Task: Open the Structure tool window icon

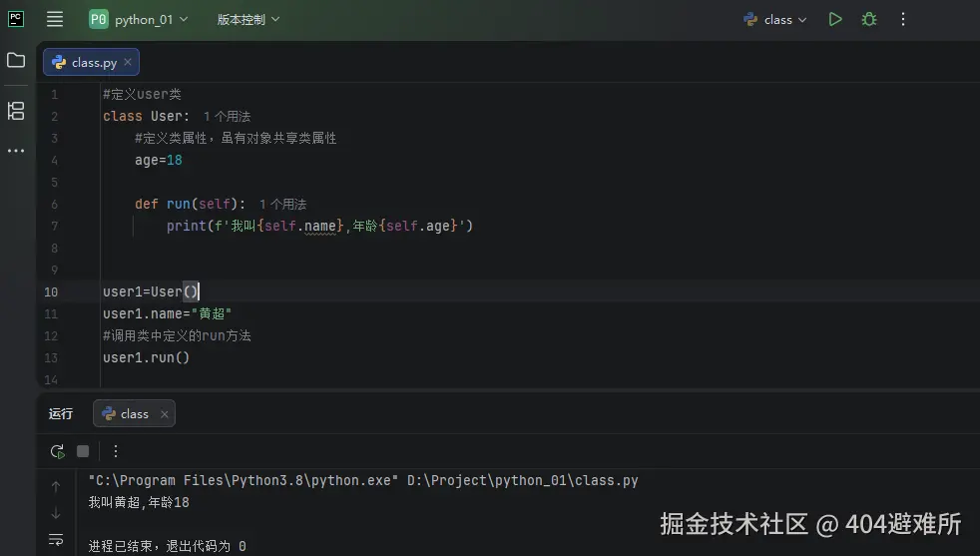Action: click(16, 110)
